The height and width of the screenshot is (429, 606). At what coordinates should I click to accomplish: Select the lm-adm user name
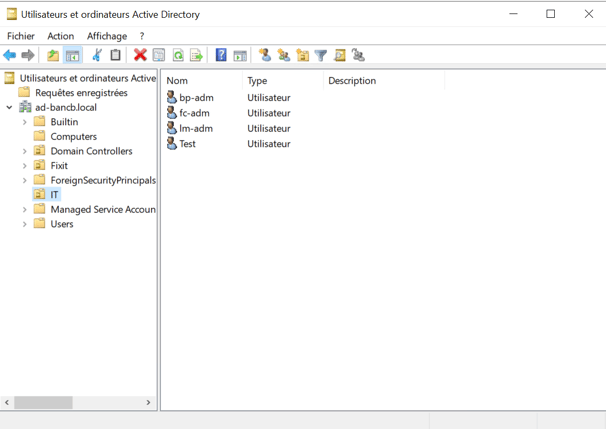[196, 128]
